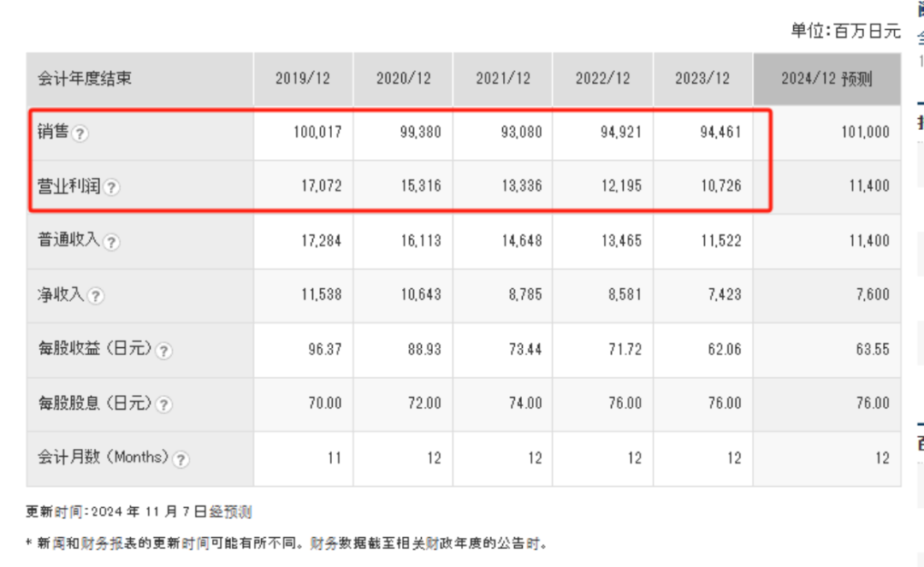Select the 2024/12 预测 column header

(x=826, y=79)
